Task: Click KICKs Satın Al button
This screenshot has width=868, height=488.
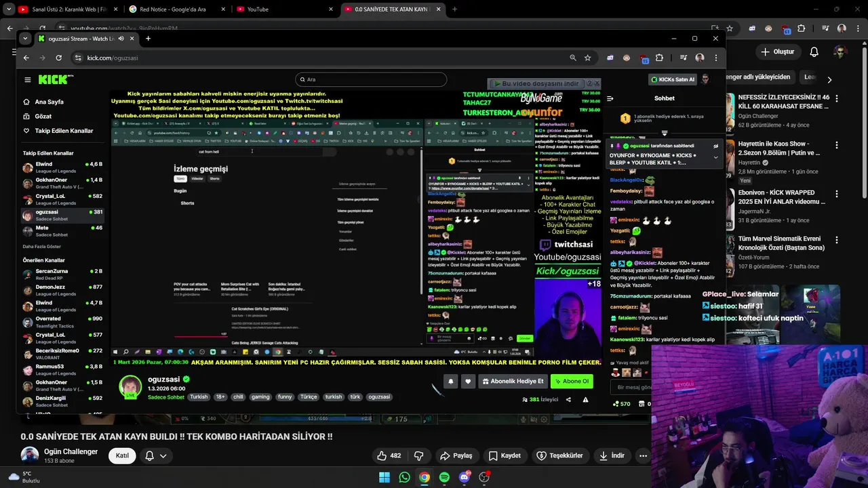Action: (x=673, y=79)
